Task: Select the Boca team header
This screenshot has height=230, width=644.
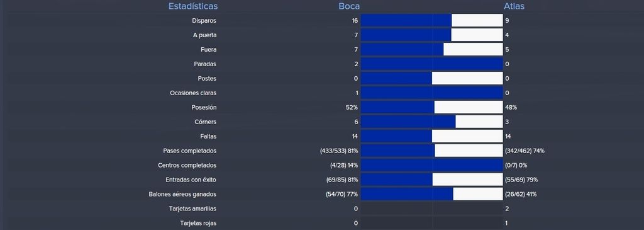Action: point(349,6)
